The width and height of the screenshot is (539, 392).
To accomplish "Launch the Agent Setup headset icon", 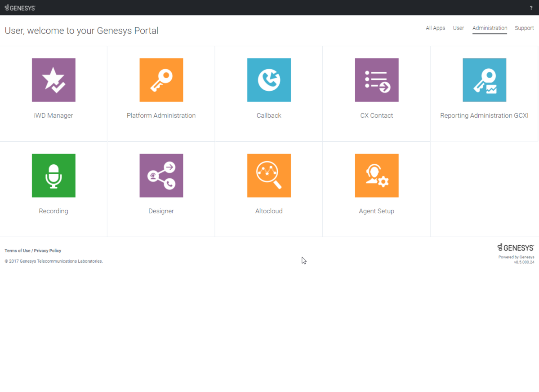I will coord(377,176).
